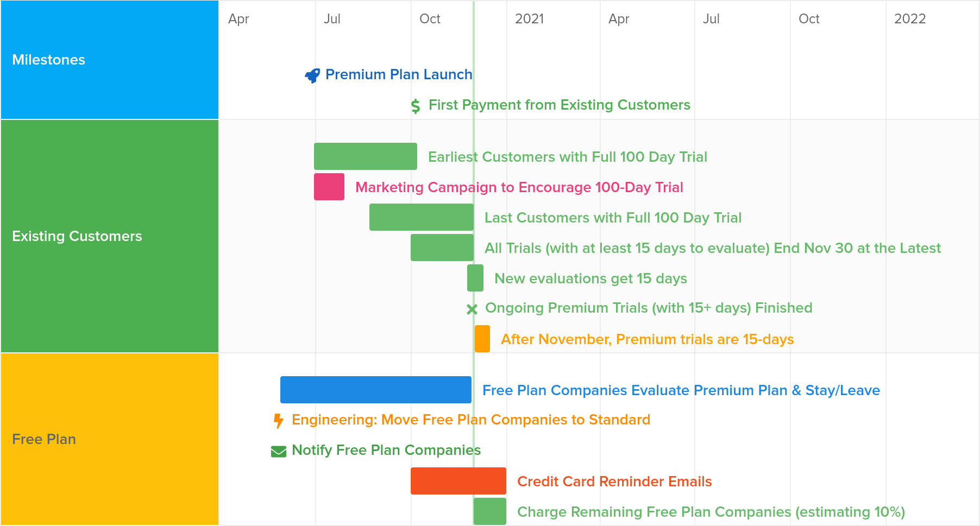Select the Last Customers Full 100 Day Trial bar

422,217
